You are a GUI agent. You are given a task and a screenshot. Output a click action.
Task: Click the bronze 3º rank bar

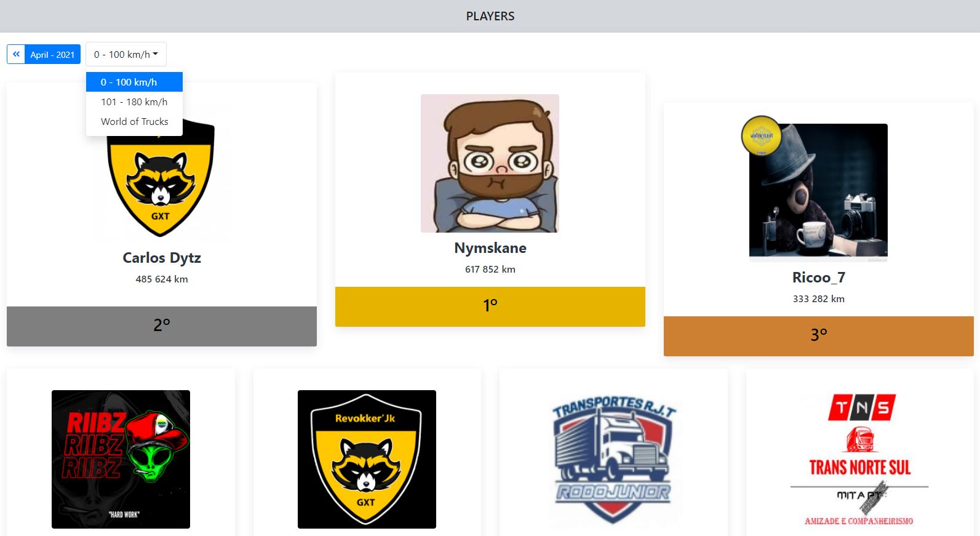[819, 336]
